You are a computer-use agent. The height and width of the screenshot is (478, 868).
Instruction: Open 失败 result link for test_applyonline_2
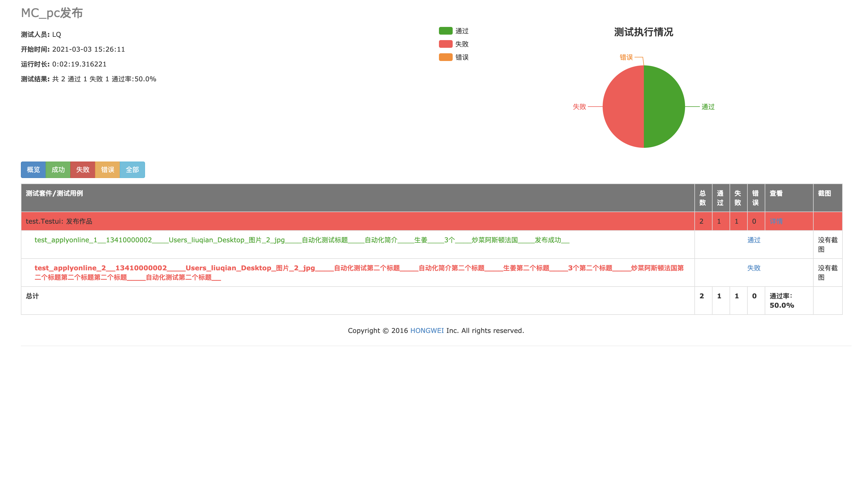tap(754, 268)
